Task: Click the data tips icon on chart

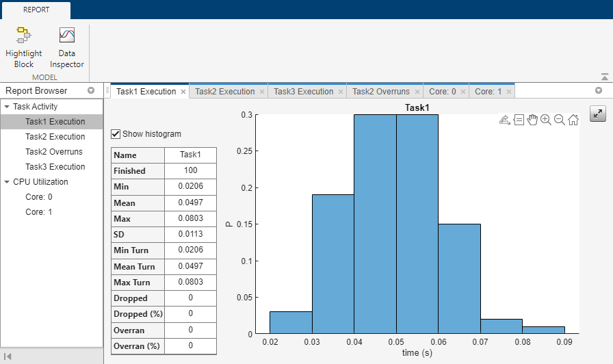Action: tap(519, 120)
